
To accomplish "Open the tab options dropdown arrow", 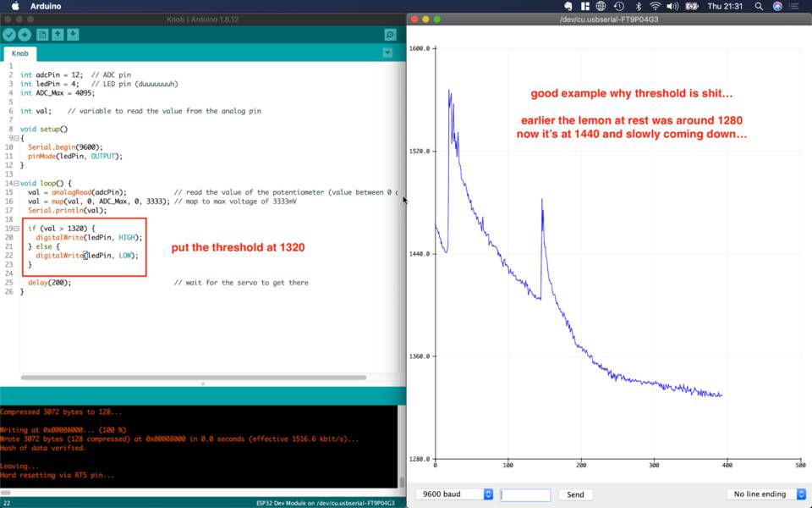I will click(387, 52).
